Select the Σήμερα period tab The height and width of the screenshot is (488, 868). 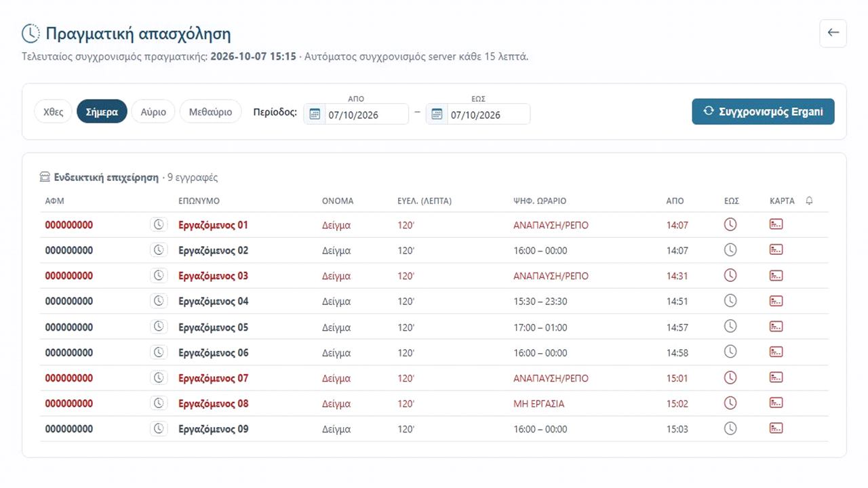[102, 112]
